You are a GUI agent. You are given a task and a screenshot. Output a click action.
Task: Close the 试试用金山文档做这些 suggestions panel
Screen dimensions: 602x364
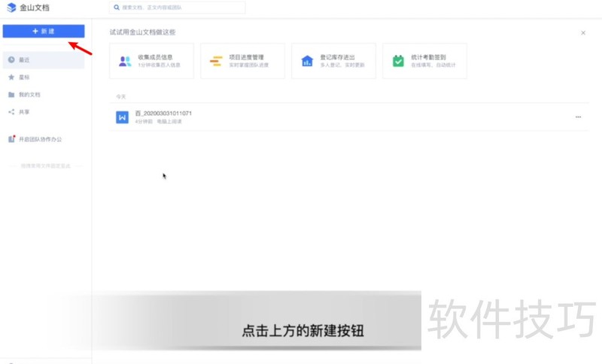583,33
